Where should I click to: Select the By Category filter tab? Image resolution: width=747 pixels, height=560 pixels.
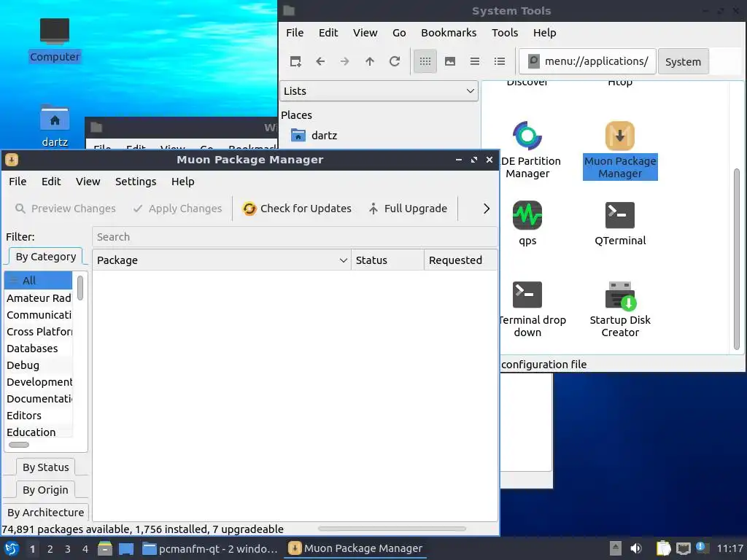pyautogui.click(x=46, y=257)
